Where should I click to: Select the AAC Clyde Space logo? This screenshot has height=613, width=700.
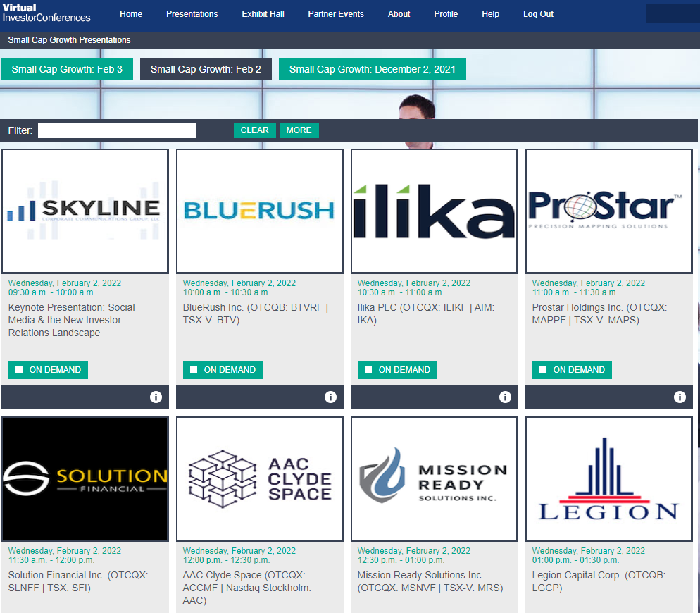click(x=260, y=478)
